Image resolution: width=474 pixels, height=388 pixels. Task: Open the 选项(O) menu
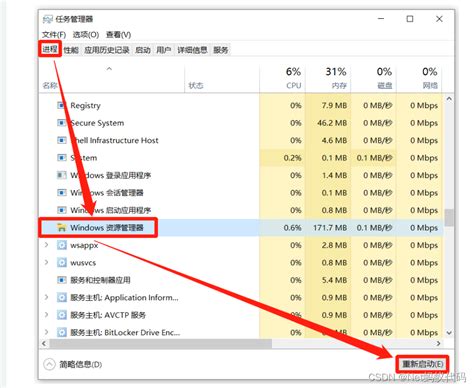coord(86,35)
